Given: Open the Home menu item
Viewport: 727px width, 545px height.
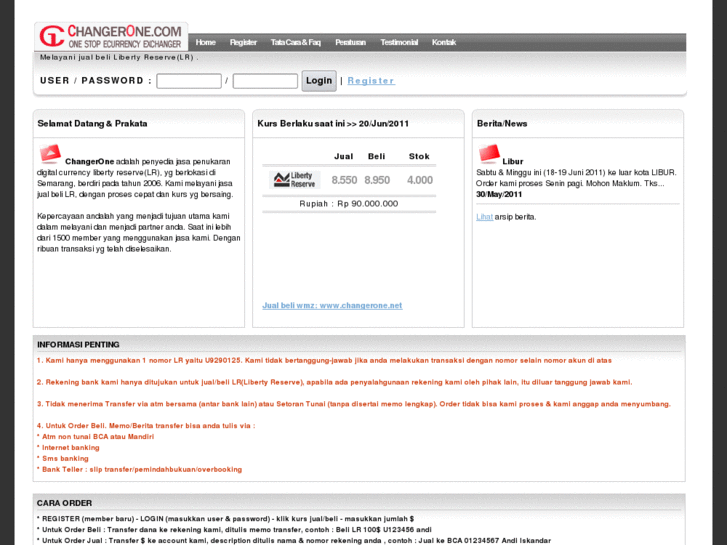Looking at the screenshot, I should coord(205,42).
